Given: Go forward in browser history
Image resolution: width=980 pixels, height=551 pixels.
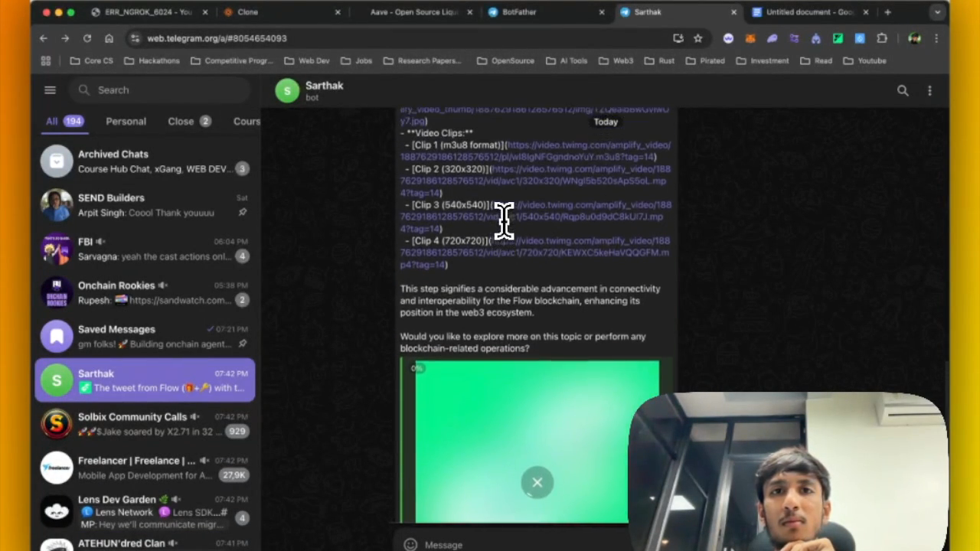Looking at the screenshot, I should point(65,38).
